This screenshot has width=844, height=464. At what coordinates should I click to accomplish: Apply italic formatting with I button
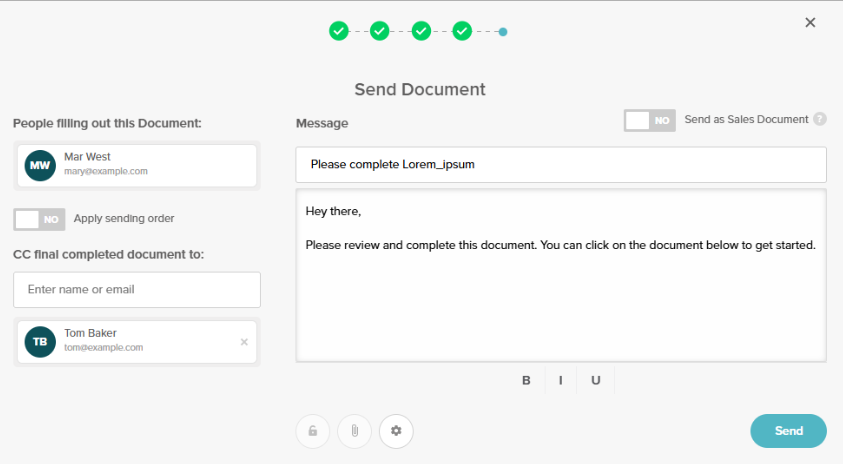(560, 380)
